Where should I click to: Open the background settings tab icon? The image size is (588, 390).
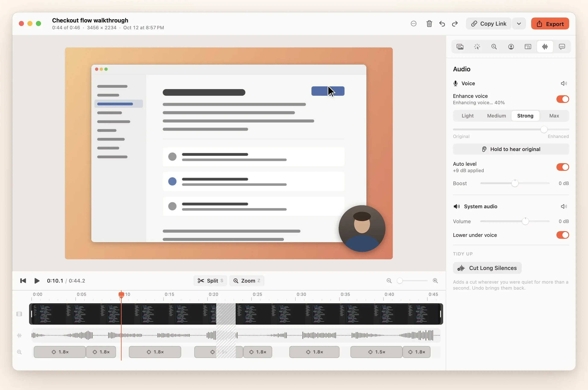pos(460,47)
